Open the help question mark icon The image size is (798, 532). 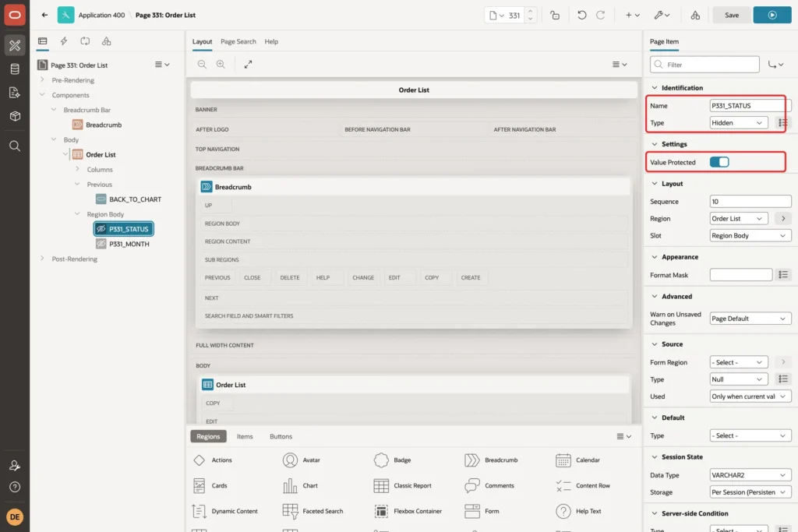[15, 488]
